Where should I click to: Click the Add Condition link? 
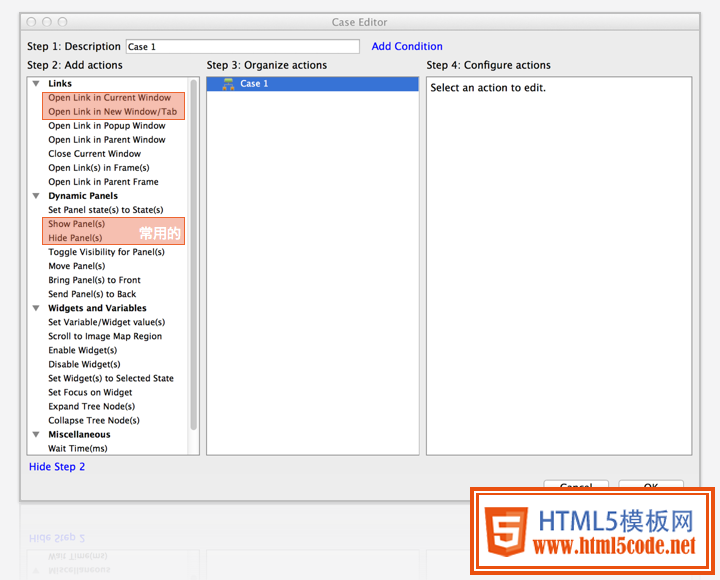click(x=406, y=46)
